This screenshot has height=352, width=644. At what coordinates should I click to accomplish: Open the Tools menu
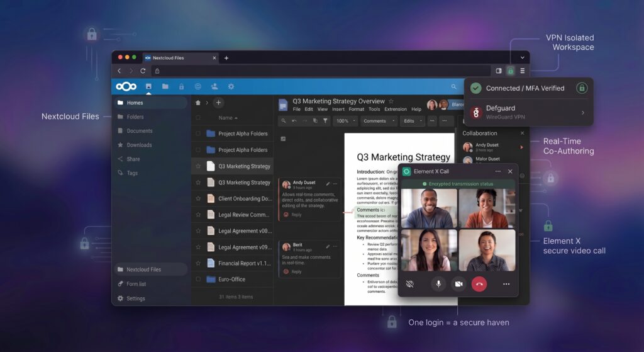(x=374, y=110)
